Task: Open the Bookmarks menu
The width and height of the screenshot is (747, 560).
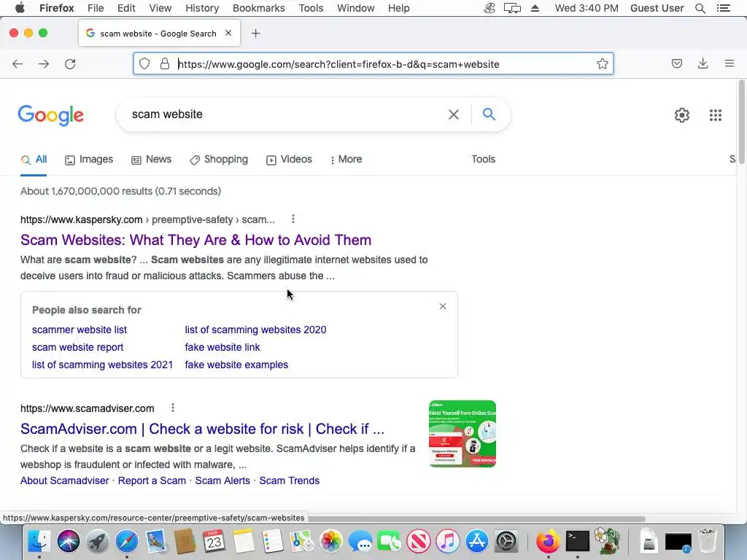Action: click(x=259, y=8)
